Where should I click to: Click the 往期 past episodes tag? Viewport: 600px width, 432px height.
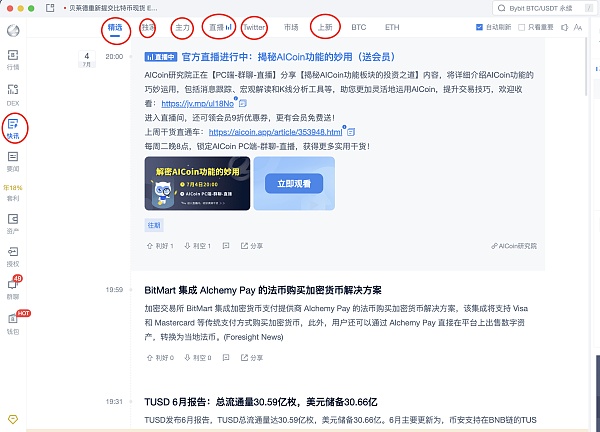tap(154, 224)
